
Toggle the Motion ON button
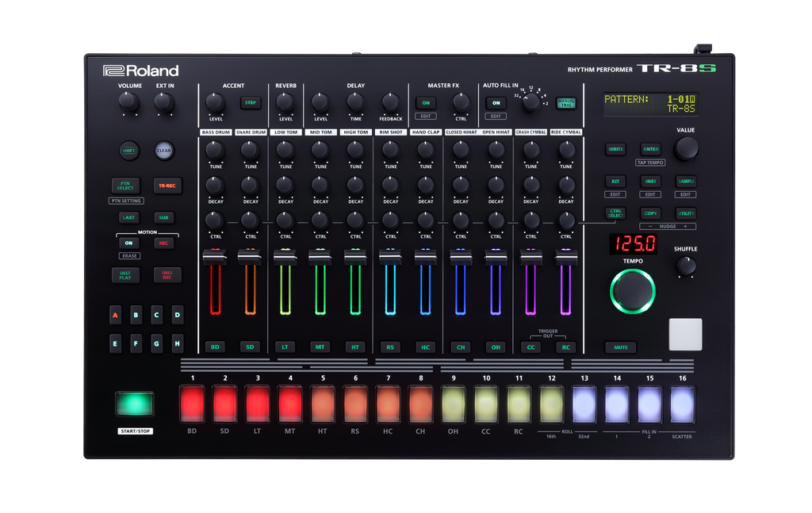[x=128, y=243]
